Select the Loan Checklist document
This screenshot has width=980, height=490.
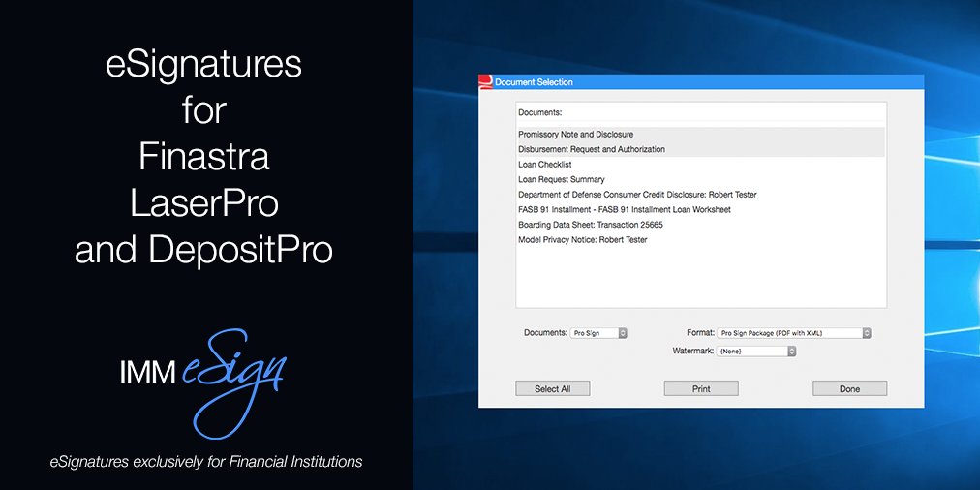pos(701,165)
